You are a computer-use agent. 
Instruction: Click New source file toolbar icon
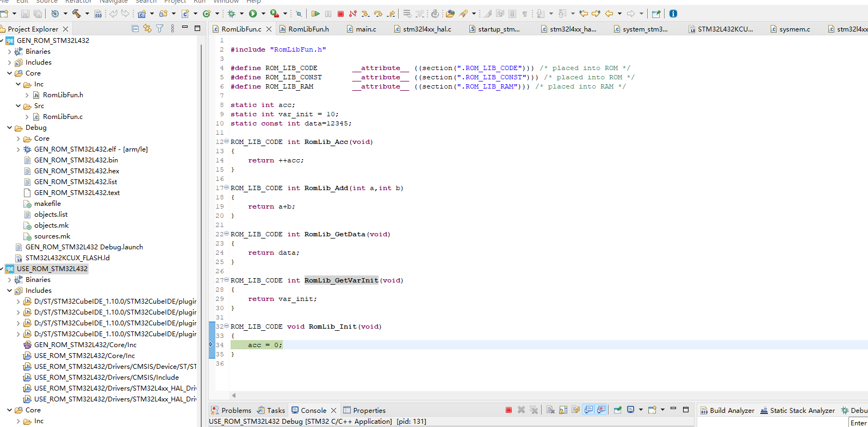coord(185,14)
